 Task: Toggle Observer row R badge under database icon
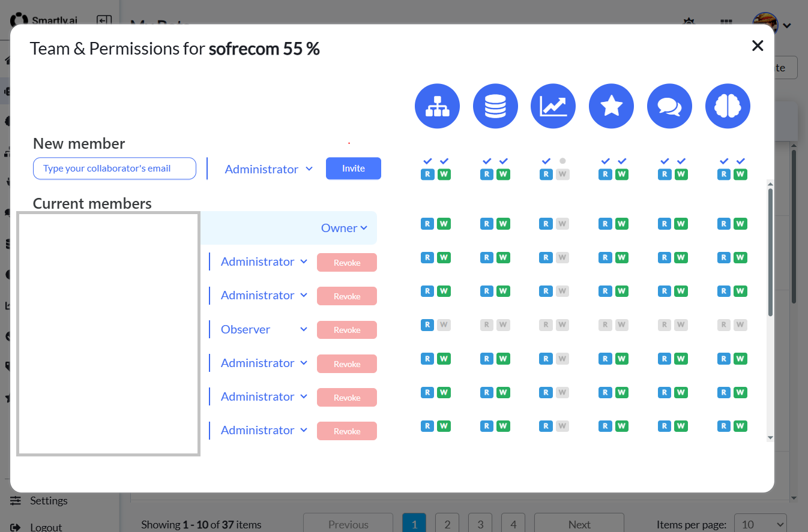coord(487,325)
